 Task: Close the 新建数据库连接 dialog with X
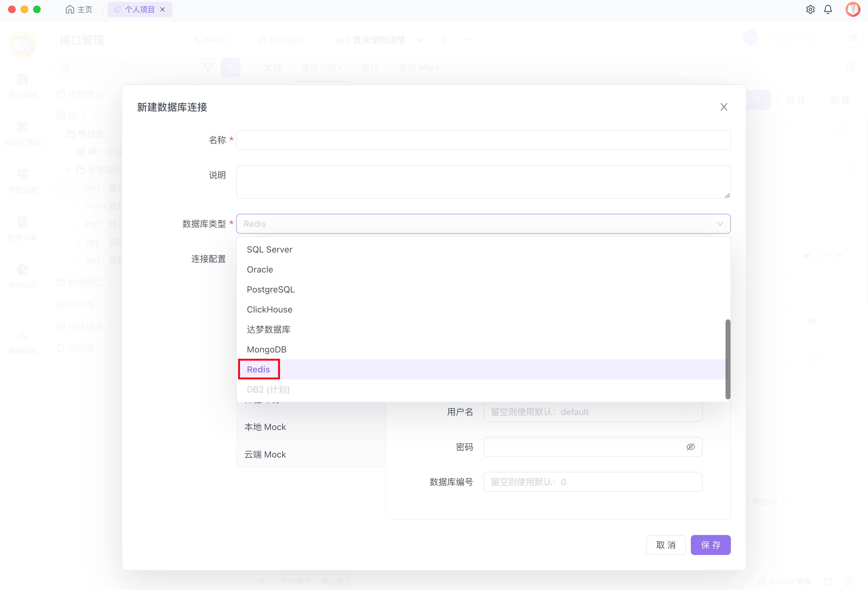pyautogui.click(x=723, y=107)
